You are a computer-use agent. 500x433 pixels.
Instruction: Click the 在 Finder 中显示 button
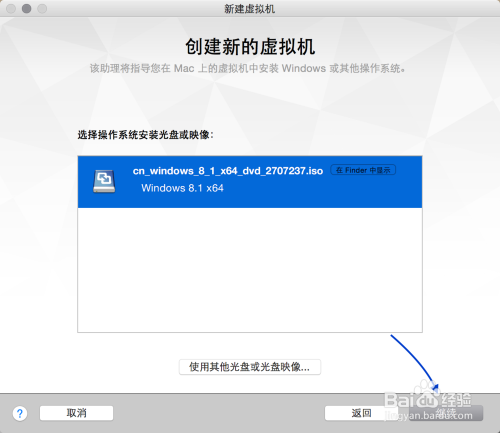(363, 170)
